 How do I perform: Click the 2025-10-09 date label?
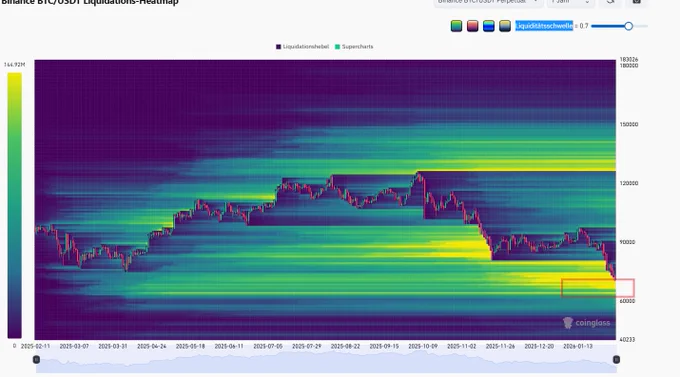(x=423, y=346)
